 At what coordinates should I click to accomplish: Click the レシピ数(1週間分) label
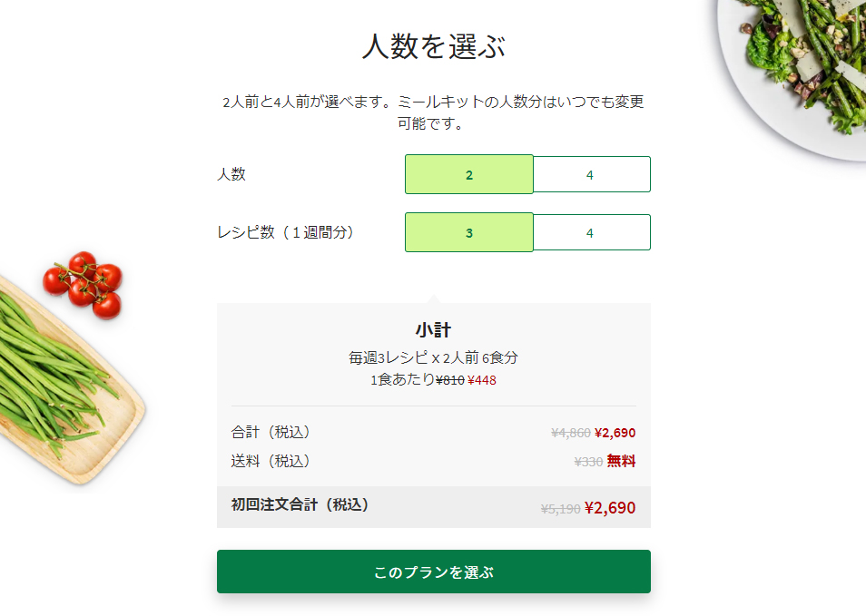[285, 232]
